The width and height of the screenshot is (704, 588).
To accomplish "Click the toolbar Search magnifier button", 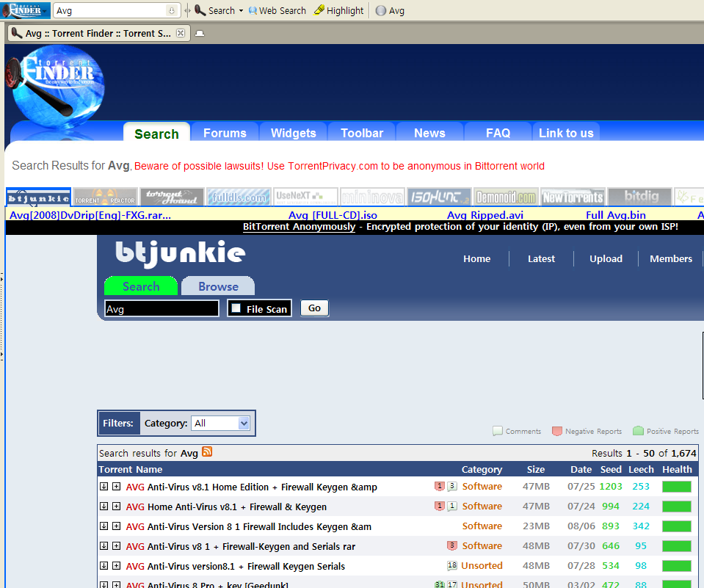I will coord(214,10).
